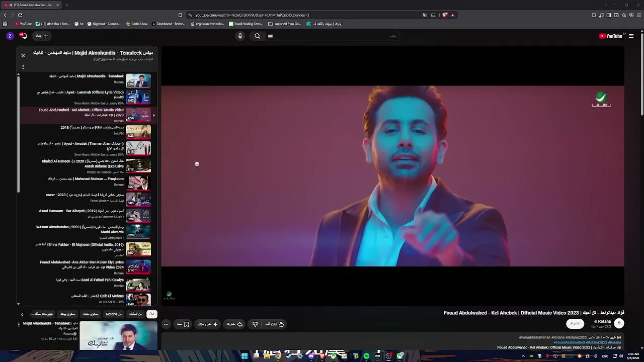The width and height of the screenshot is (644, 362).
Task: Subscribe to the Rotana channel
Action: tap(575, 324)
